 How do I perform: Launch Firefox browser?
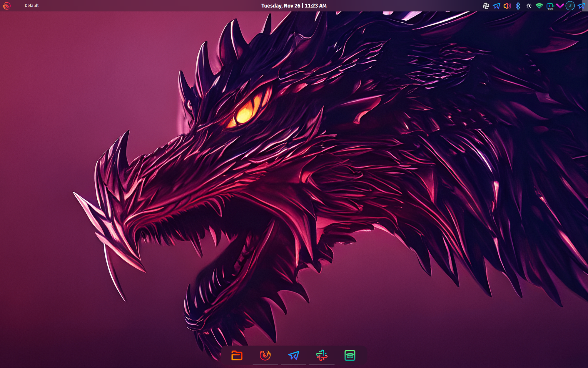[264, 355]
